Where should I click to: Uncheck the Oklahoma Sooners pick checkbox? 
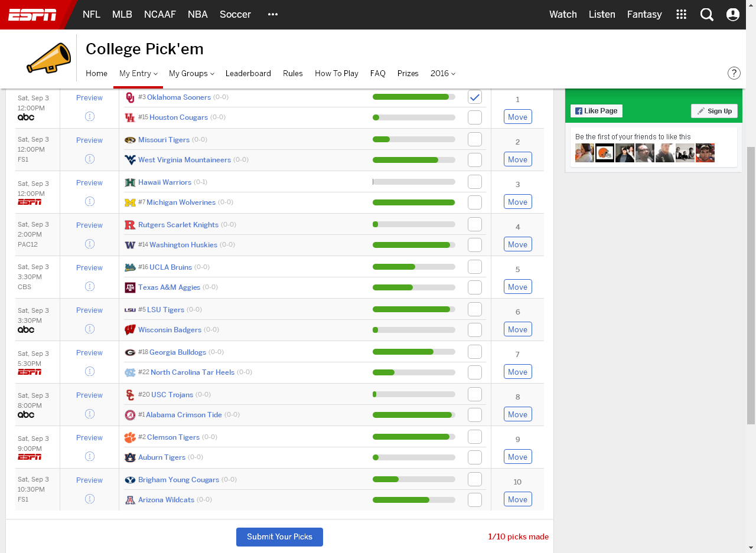tap(475, 97)
